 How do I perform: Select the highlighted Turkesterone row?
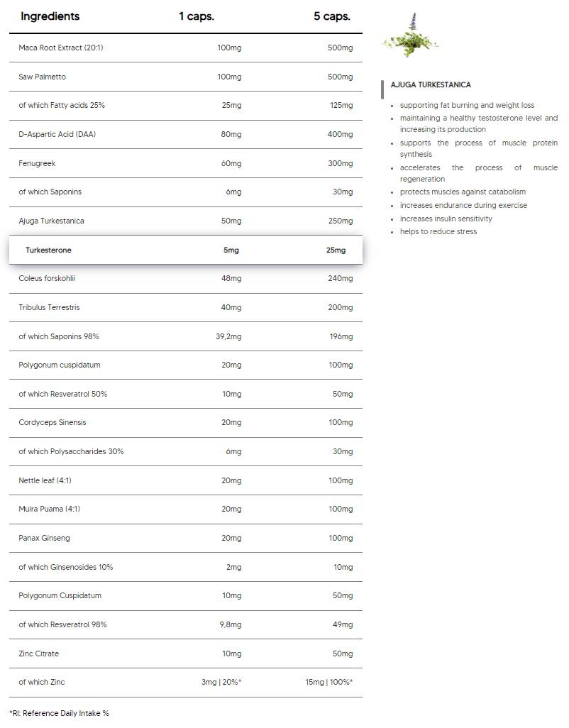click(185, 250)
